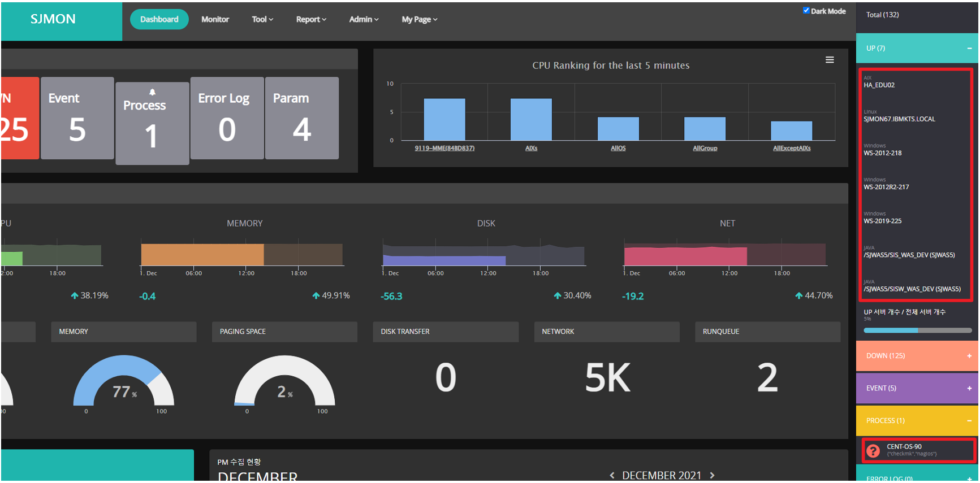Image resolution: width=980 pixels, height=483 pixels.
Task: Go to next month with right chevron
Action: (x=713, y=476)
